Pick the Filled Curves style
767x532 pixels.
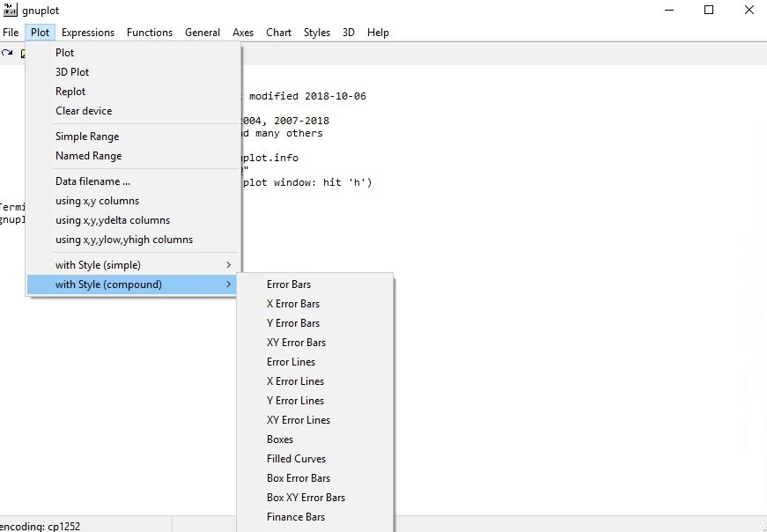point(314,459)
